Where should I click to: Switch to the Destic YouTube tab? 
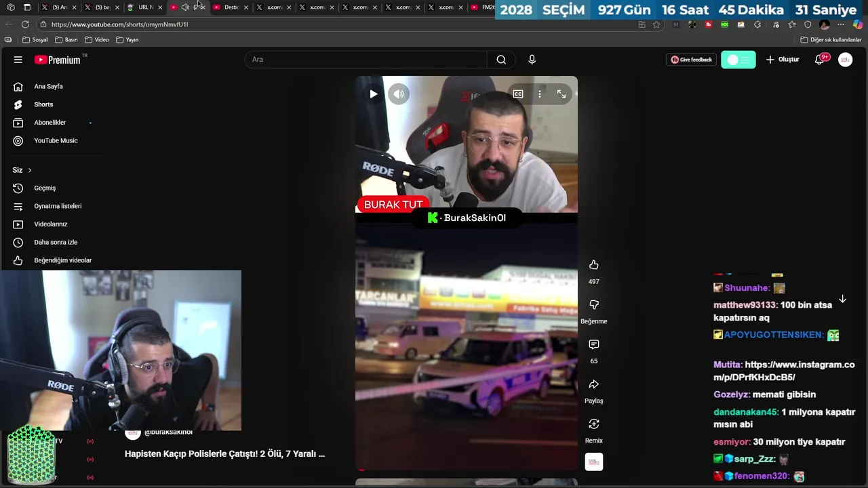229,7
